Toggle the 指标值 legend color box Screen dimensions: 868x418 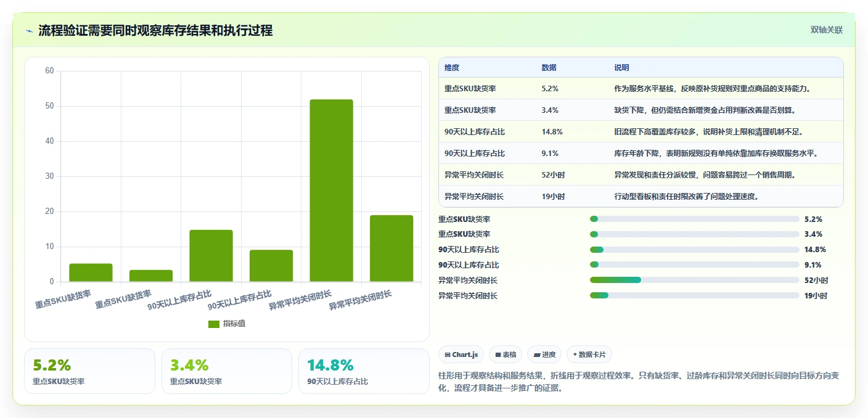[x=214, y=324]
